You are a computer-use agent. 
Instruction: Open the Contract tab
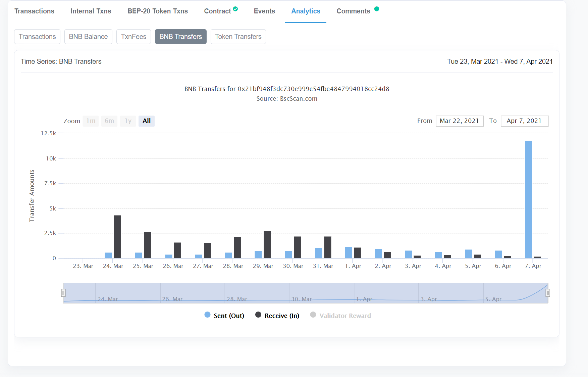217,11
